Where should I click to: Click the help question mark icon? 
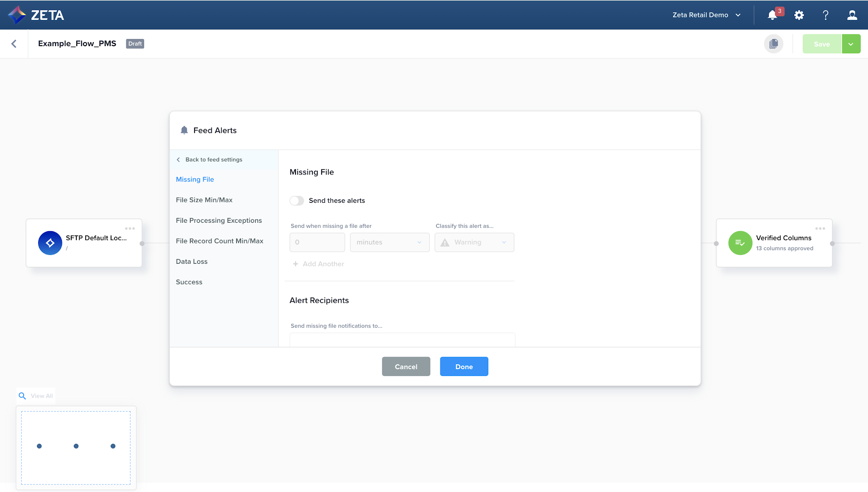(x=825, y=15)
